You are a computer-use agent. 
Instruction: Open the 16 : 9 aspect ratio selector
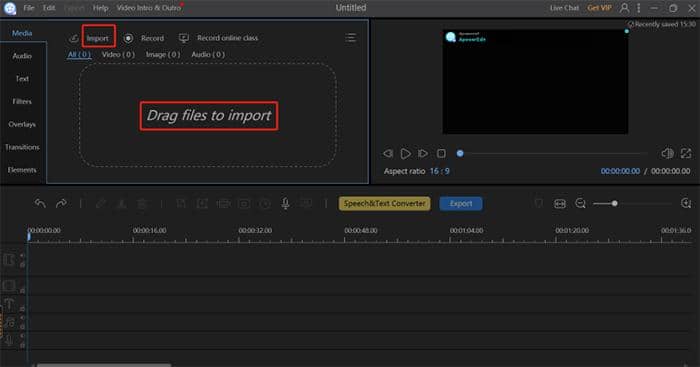point(439,171)
